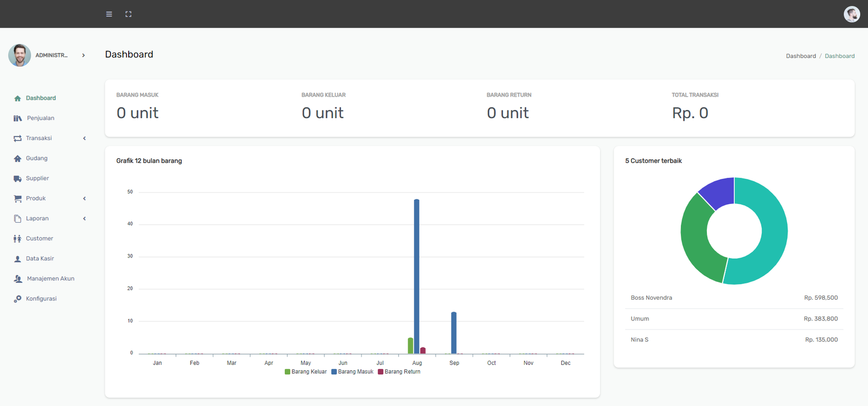The width and height of the screenshot is (868, 406).
Task: Open Manajemen Akun menu item
Action: coord(50,279)
